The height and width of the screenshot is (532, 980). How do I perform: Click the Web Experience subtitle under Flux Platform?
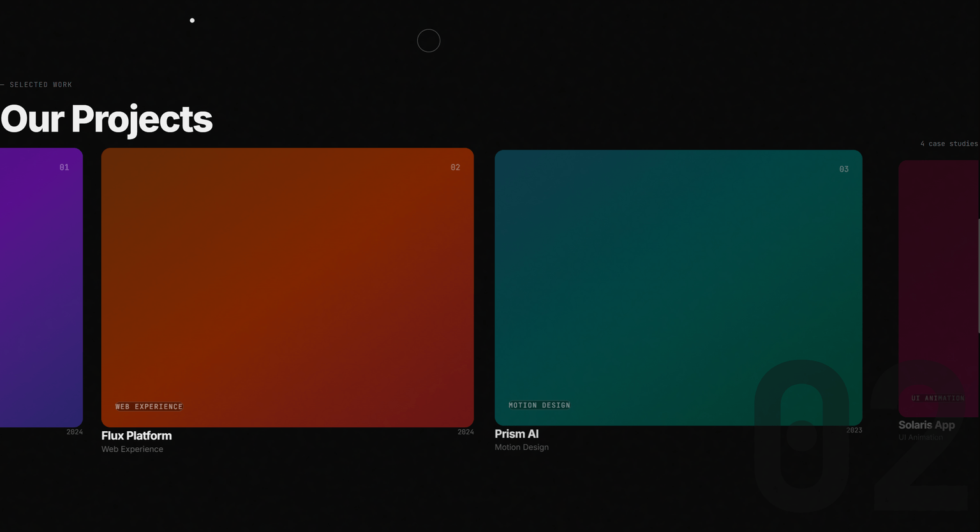point(132,449)
